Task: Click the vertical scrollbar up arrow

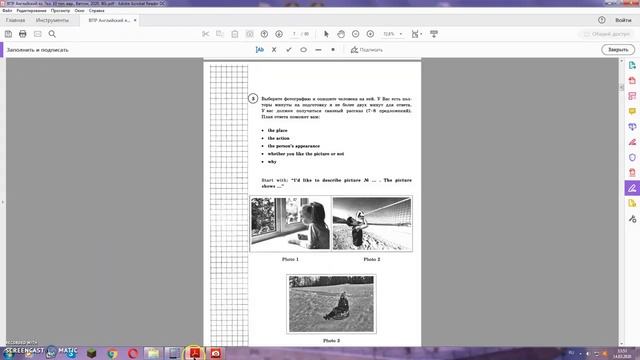Action: pyautogui.click(x=622, y=60)
